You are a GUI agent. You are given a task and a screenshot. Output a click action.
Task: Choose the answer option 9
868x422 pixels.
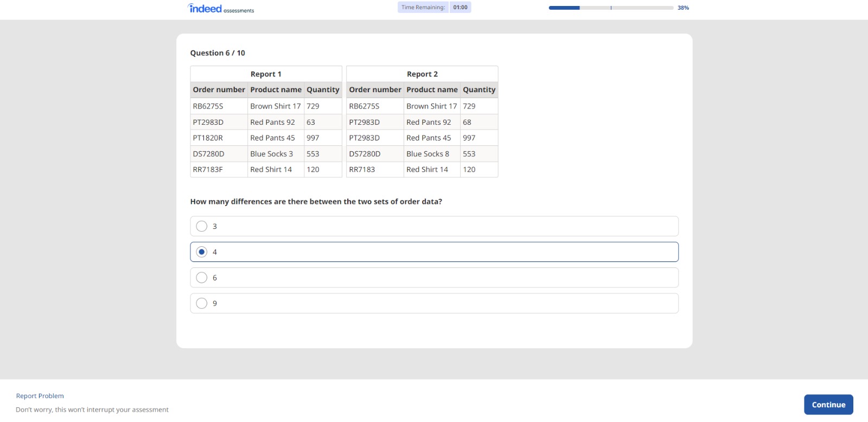434,303
